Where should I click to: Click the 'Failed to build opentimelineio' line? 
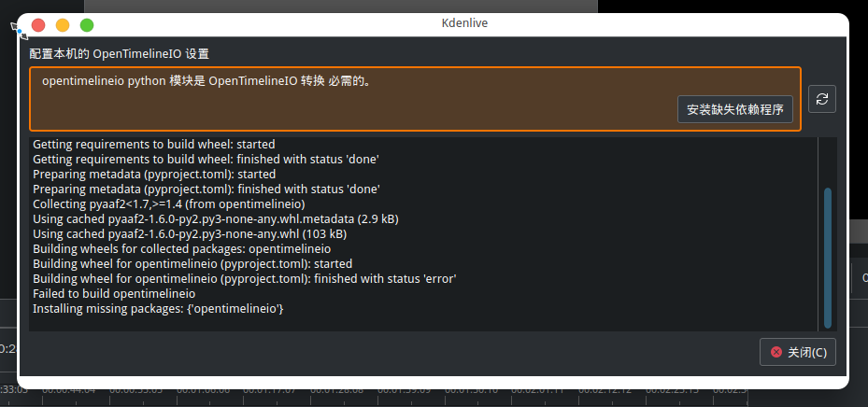click(114, 294)
